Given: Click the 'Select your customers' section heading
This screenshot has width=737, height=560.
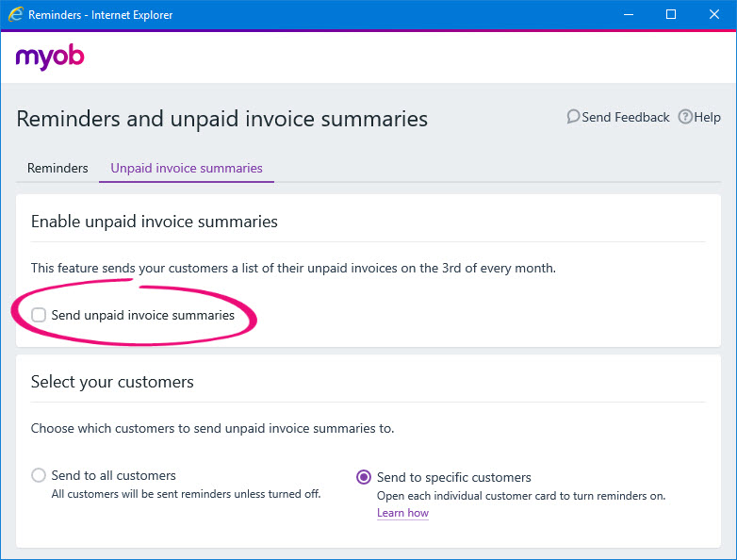Looking at the screenshot, I should pos(112,382).
